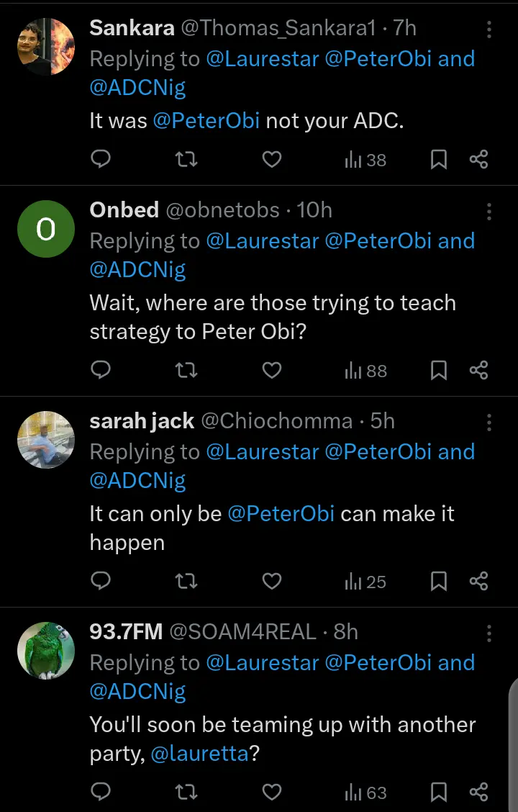Screen dimensions: 518x812
Task: Open more options on Onbed's tweet
Action: pos(489,211)
